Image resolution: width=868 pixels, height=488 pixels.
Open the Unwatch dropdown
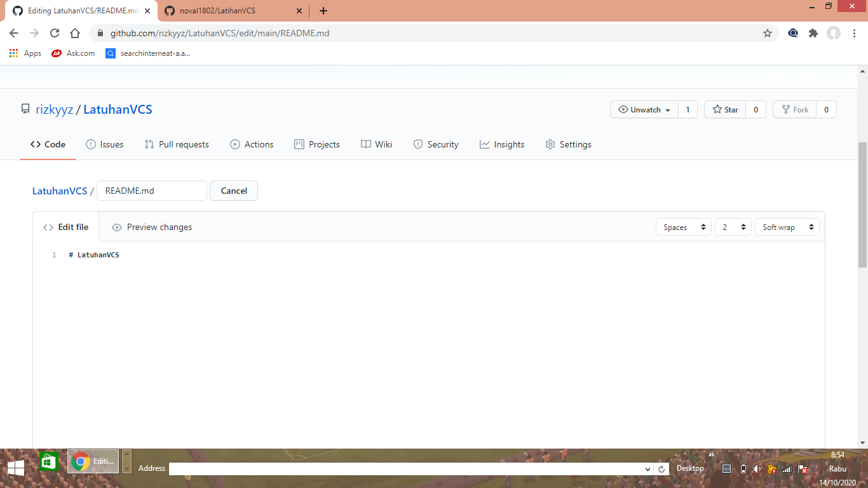[x=644, y=109]
